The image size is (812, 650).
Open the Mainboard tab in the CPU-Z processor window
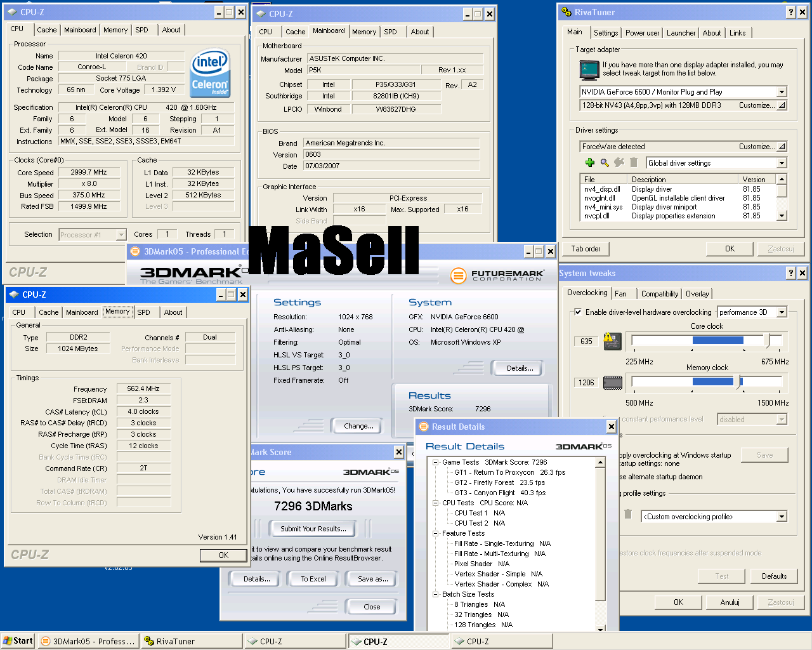(80, 30)
